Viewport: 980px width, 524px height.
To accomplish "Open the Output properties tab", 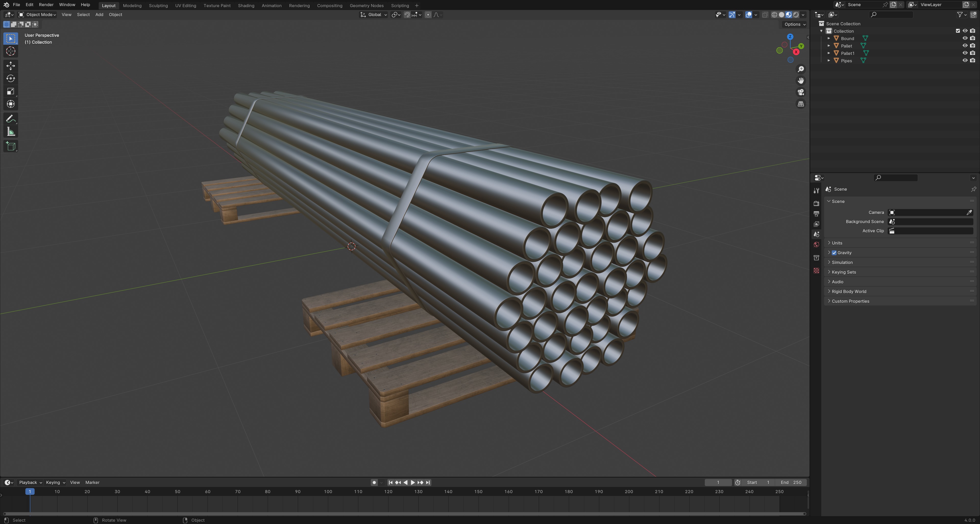I will click(816, 214).
